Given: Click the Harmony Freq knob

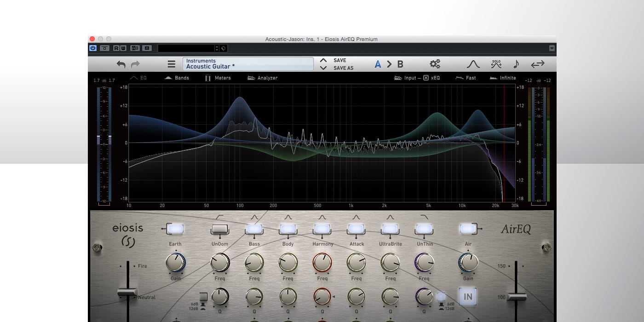Looking at the screenshot, I should coord(322,263).
